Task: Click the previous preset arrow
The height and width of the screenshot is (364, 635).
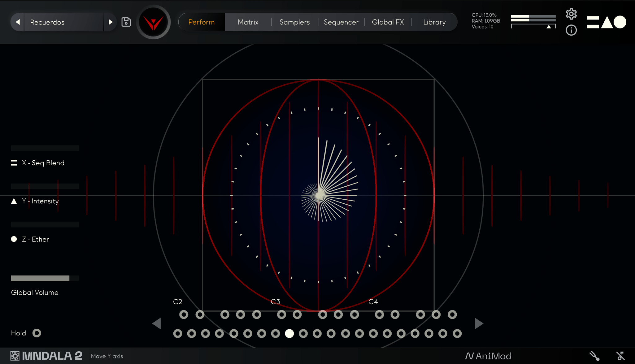Action: (x=18, y=22)
